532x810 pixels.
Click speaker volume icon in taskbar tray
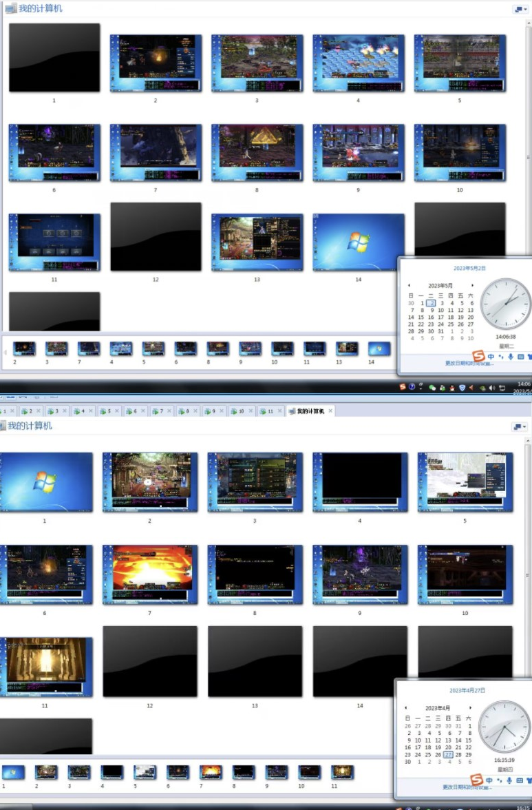[x=492, y=387]
